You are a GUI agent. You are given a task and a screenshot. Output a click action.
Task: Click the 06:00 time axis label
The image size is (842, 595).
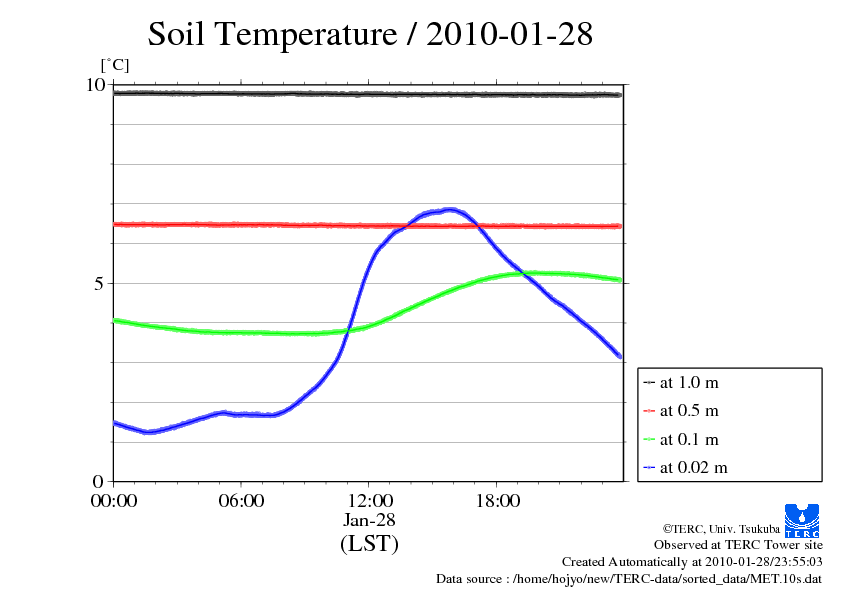click(241, 501)
